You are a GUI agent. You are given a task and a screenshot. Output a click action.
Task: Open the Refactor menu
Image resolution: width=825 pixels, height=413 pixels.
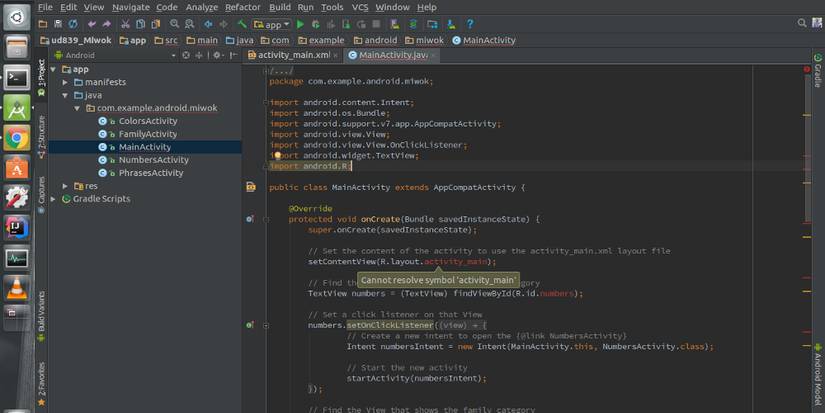pos(242,7)
